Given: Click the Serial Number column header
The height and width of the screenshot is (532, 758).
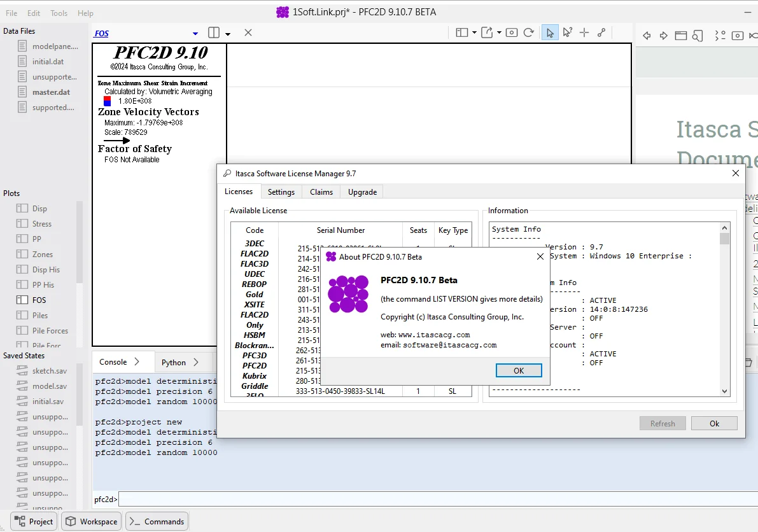Looking at the screenshot, I should point(340,230).
